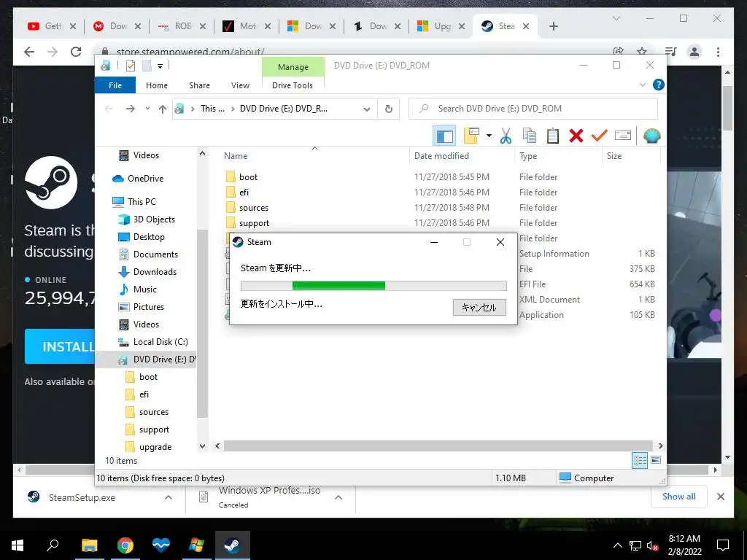Viewport: 747px width, 560px height.
Task: Sort by the Name column header
Action: (236, 156)
